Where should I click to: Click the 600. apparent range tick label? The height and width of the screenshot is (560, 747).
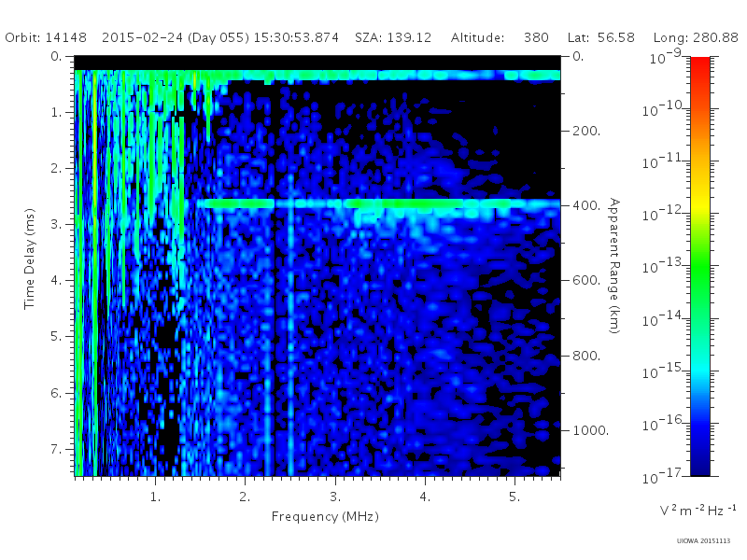tap(586, 281)
